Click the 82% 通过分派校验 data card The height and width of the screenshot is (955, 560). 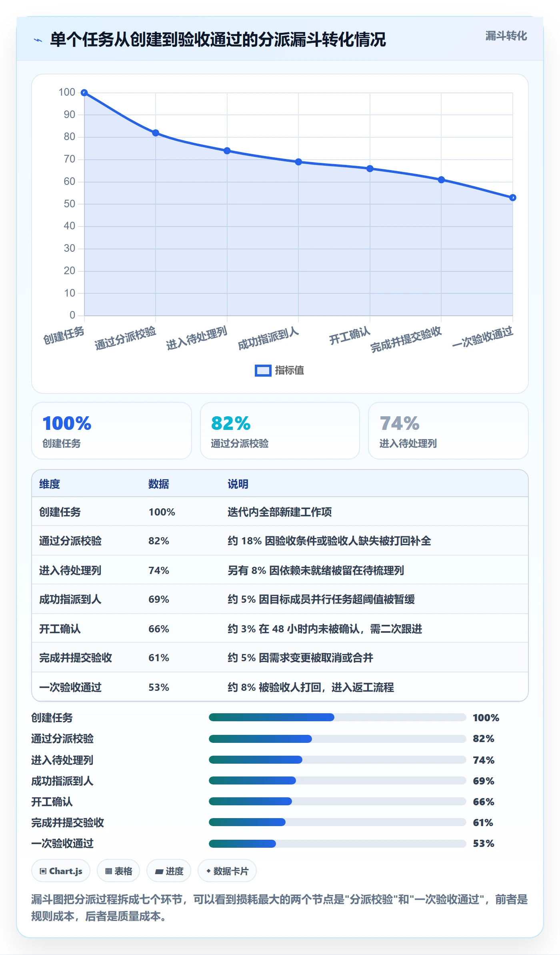[x=280, y=431]
